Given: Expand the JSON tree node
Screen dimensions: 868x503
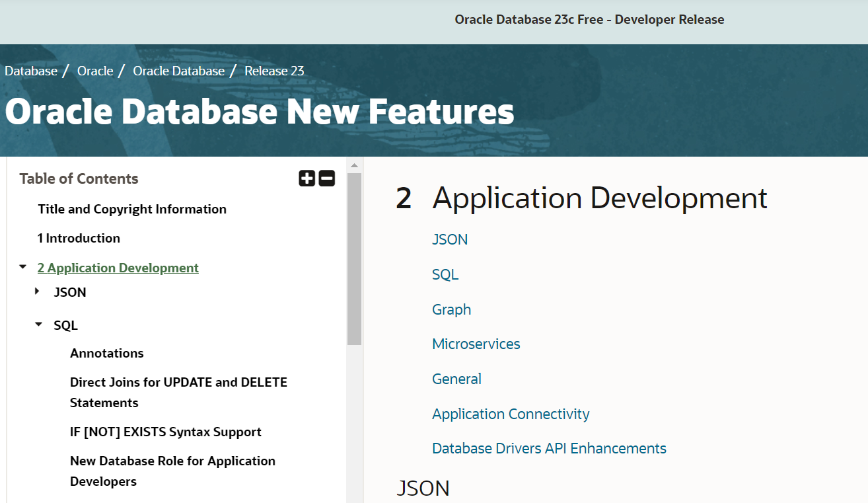Looking at the screenshot, I should click(37, 291).
